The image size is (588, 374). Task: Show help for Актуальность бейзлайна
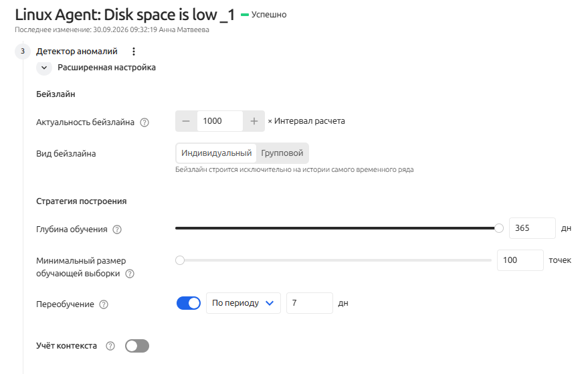(x=144, y=122)
